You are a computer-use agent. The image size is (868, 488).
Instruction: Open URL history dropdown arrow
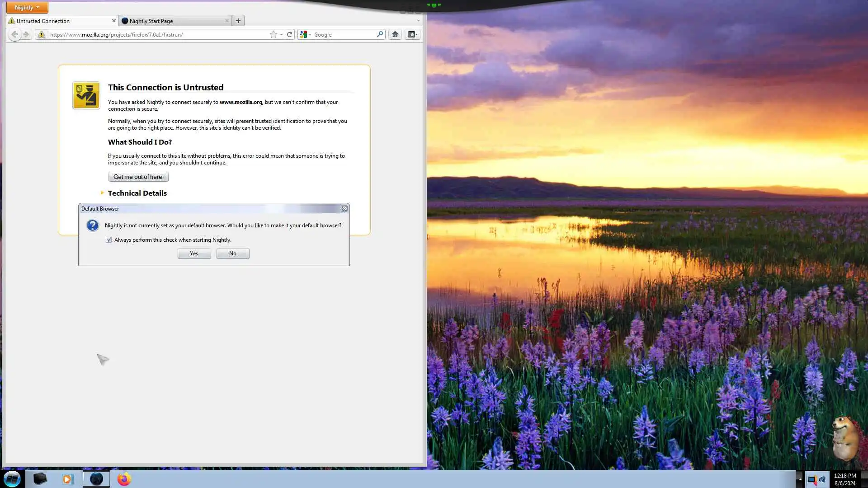(281, 34)
